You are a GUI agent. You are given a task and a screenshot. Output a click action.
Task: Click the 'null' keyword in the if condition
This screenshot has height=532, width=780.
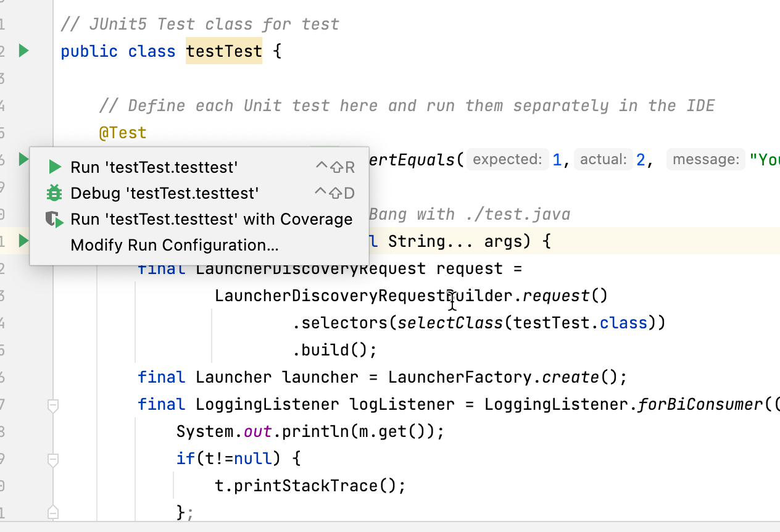tap(252, 459)
